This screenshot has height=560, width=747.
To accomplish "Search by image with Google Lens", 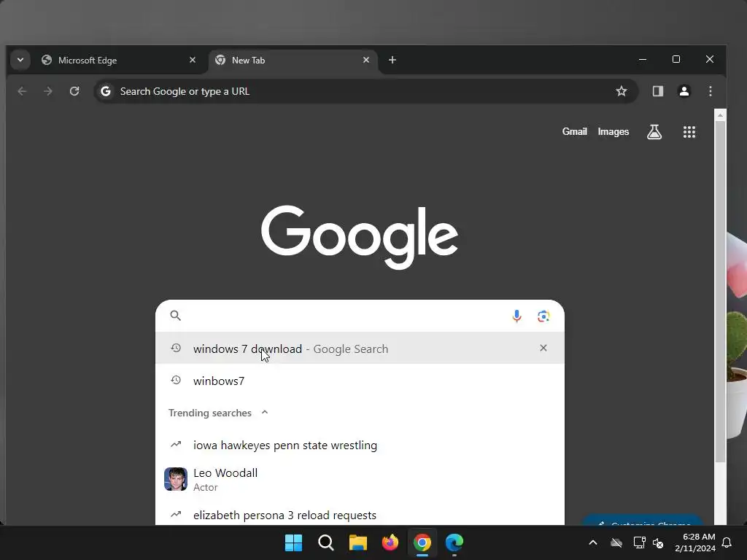I will pyautogui.click(x=543, y=316).
